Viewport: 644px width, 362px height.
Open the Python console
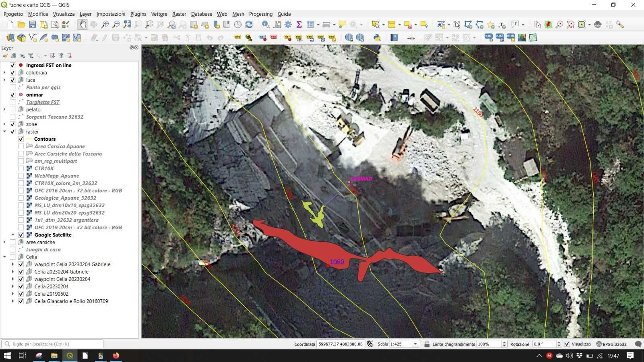(x=377, y=37)
